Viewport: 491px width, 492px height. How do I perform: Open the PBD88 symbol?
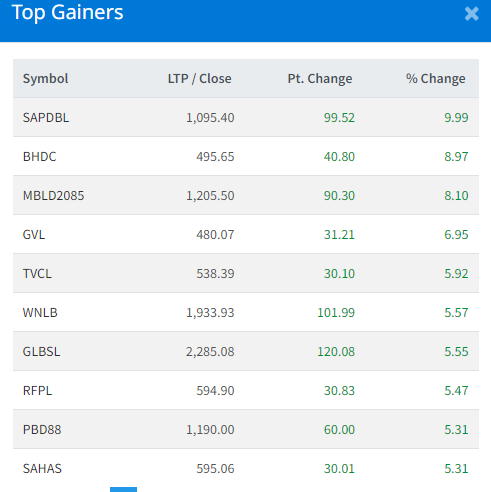tap(42, 430)
